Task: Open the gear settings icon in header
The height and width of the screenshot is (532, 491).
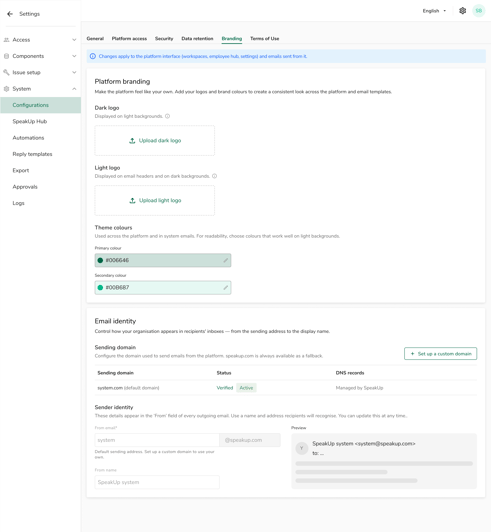Action: (462, 11)
